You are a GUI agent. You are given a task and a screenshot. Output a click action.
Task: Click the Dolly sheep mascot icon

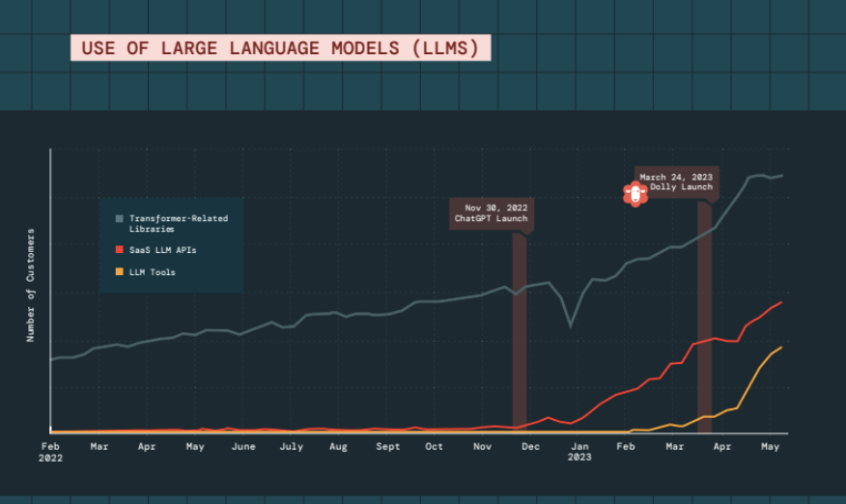pos(635,194)
